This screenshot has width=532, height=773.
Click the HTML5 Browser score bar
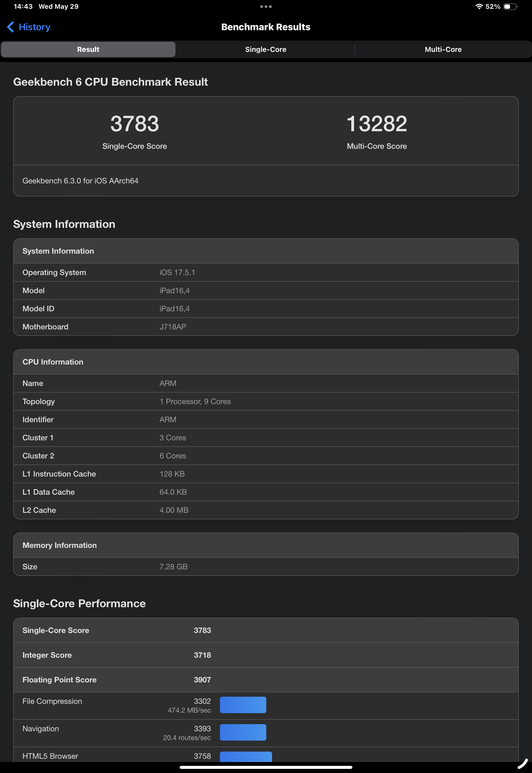[246, 756]
